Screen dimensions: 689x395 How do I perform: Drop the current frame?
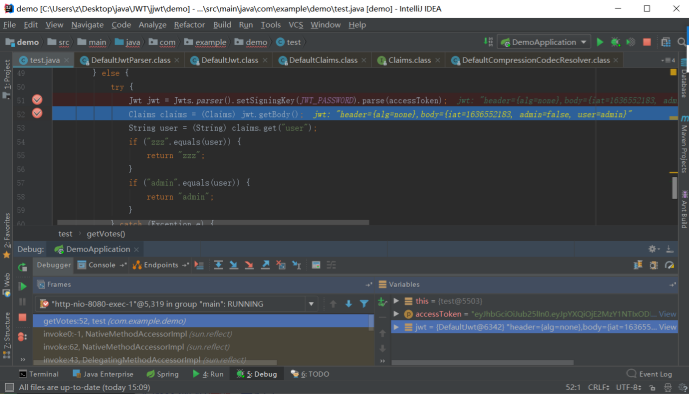(x=281, y=265)
